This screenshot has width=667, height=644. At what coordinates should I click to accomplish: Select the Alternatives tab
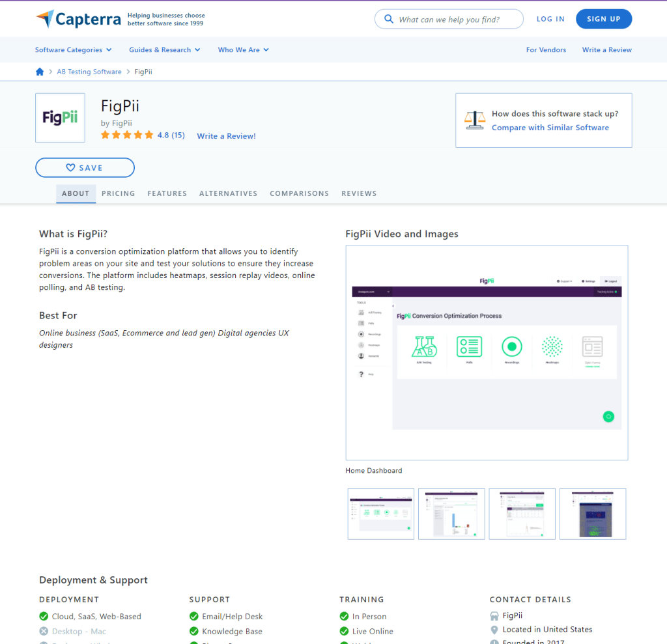(x=228, y=193)
